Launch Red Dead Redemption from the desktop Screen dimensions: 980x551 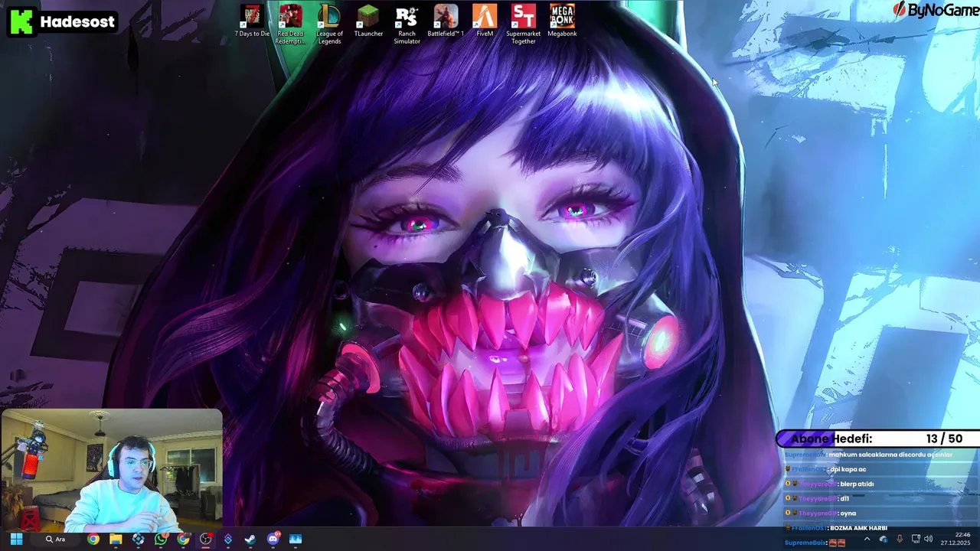pyautogui.click(x=290, y=24)
